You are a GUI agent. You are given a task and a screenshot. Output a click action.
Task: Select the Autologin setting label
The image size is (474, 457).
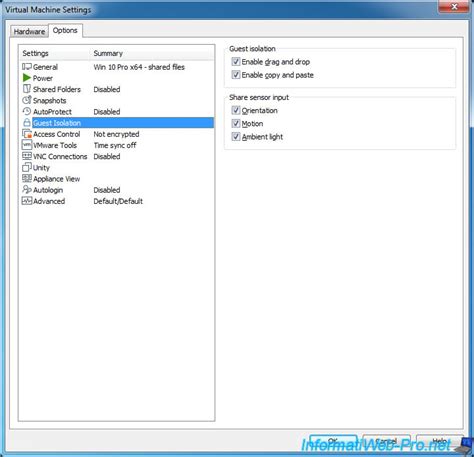(x=48, y=190)
